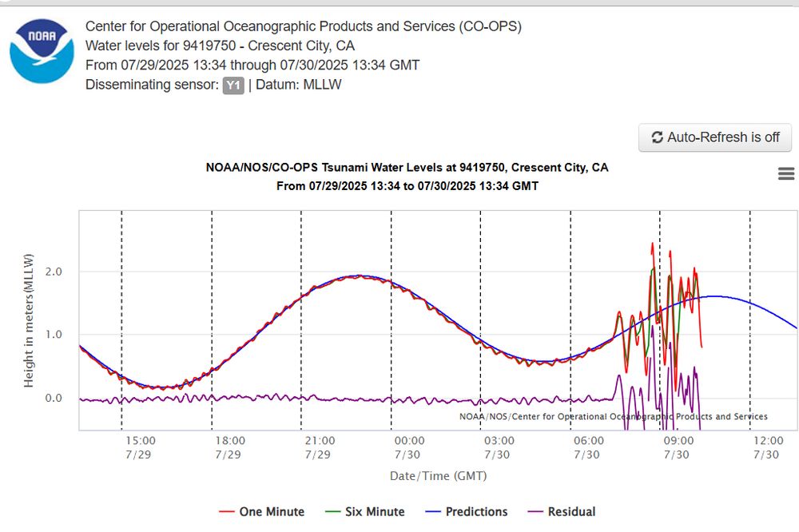Click the '21:00 7/29' x-axis label
This screenshot has width=799, height=532.
point(320,447)
